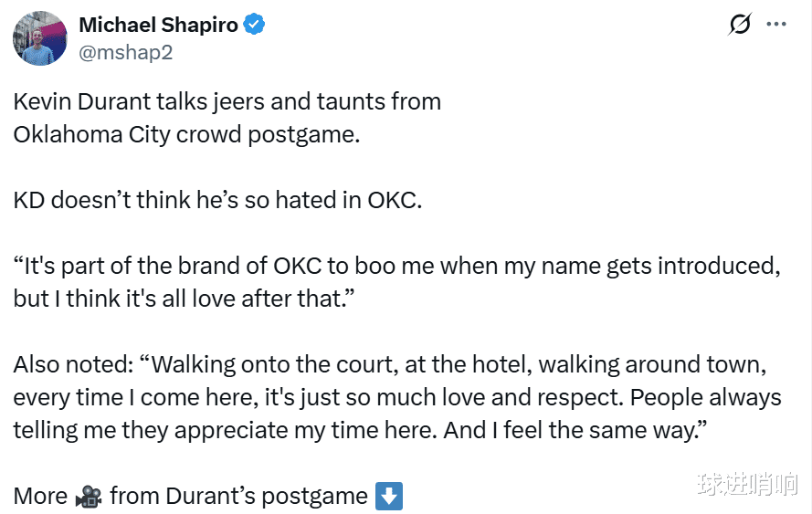
Task: Click the blue down-arrow emoji
Action: pyautogui.click(x=390, y=497)
